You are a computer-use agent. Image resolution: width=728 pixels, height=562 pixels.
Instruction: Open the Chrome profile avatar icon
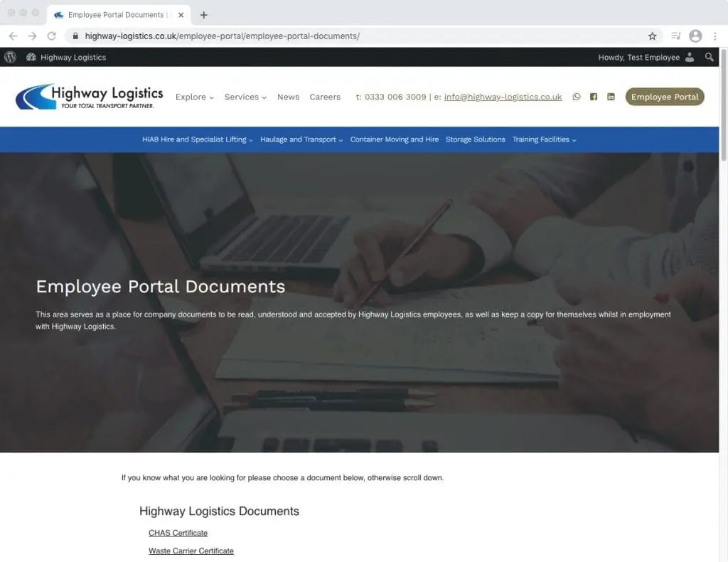point(695,36)
